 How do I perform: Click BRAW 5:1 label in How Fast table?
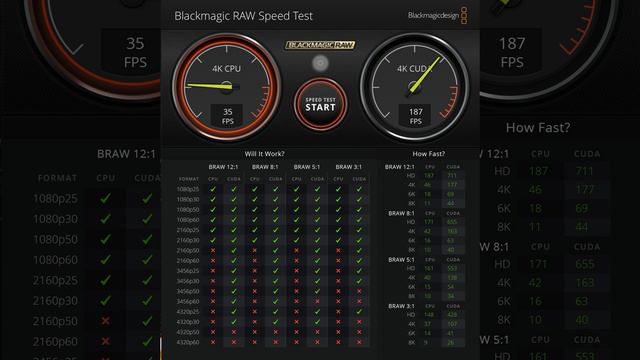(401, 260)
